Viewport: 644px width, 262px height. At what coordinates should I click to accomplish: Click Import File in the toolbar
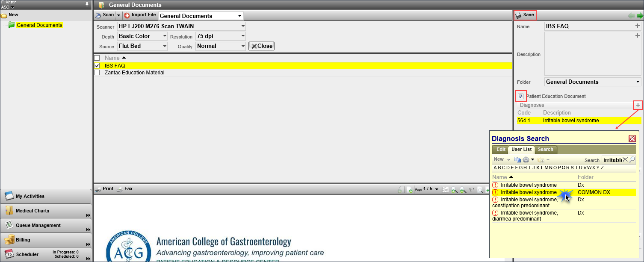[x=140, y=15]
